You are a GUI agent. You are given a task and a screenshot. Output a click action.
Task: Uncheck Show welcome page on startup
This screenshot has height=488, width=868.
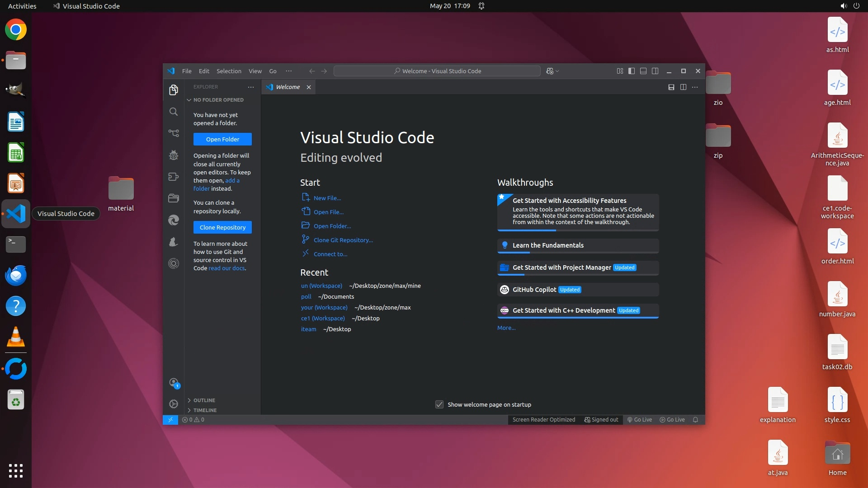tap(439, 404)
